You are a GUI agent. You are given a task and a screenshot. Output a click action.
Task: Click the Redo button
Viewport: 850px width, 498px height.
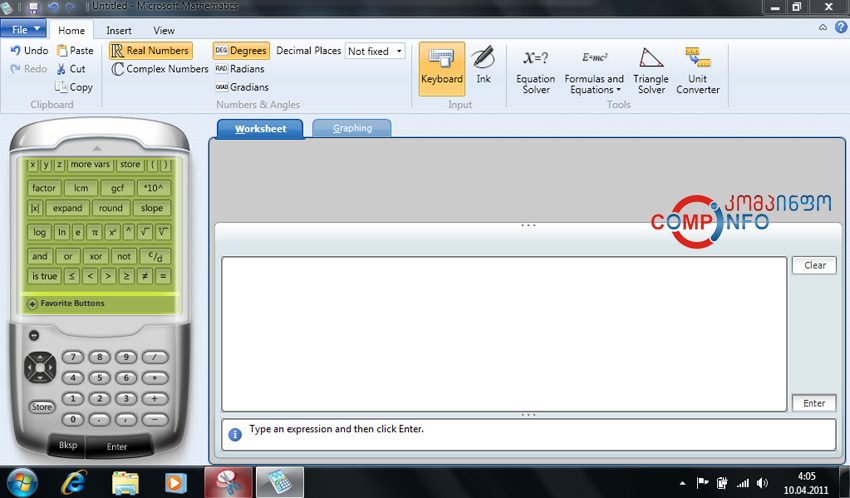(29, 69)
